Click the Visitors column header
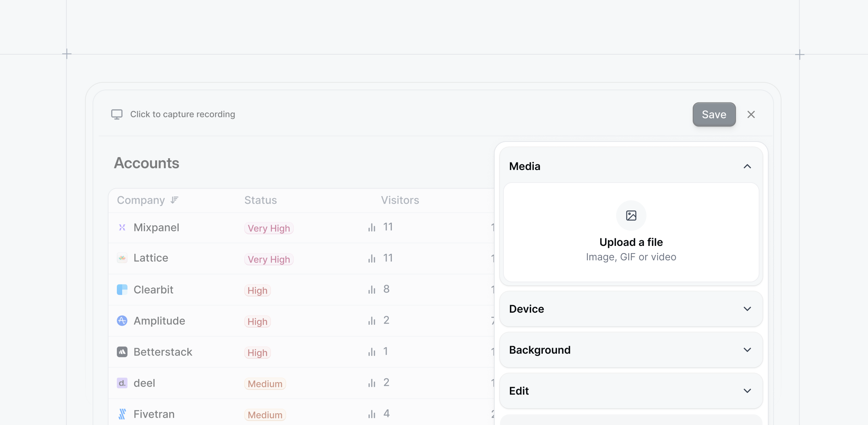This screenshot has width=868, height=425. [400, 200]
